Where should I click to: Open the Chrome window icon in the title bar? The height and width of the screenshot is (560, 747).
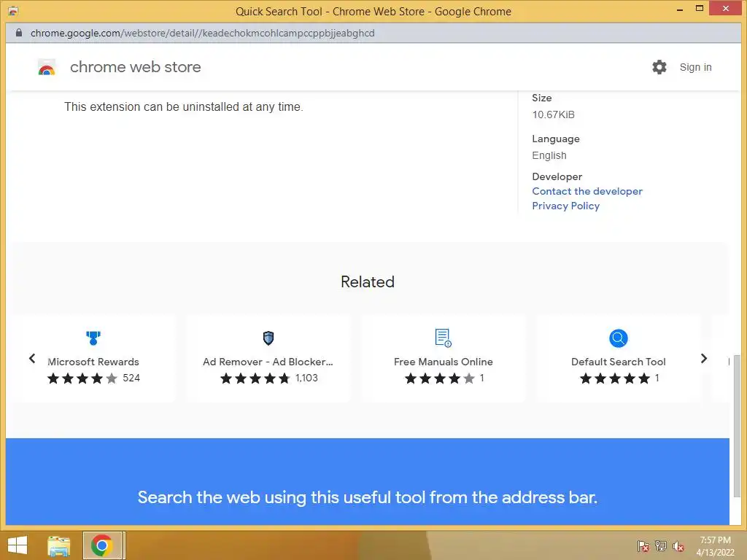coord(13,11)
